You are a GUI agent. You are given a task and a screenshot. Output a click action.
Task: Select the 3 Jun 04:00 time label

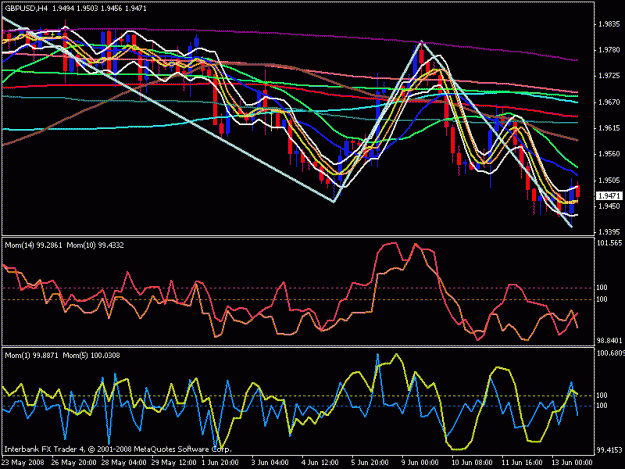[x=270, y=463]
